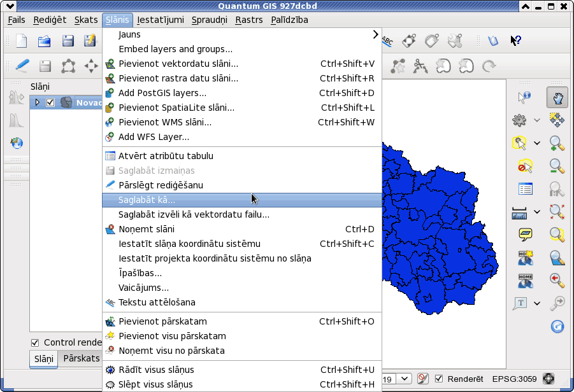Click the CRS status globe icon beside EPSG:3059
Viewport: 574px width, 392px height.
549,379
